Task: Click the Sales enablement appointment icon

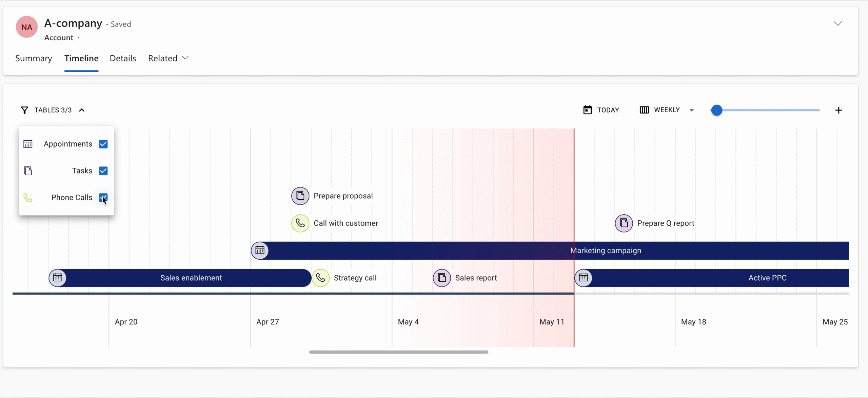Action: point(58,278)
